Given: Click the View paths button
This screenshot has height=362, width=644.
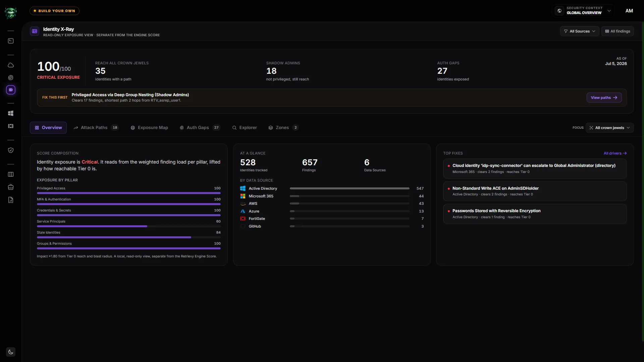Looking at the screenshot, I should (604, 98).
